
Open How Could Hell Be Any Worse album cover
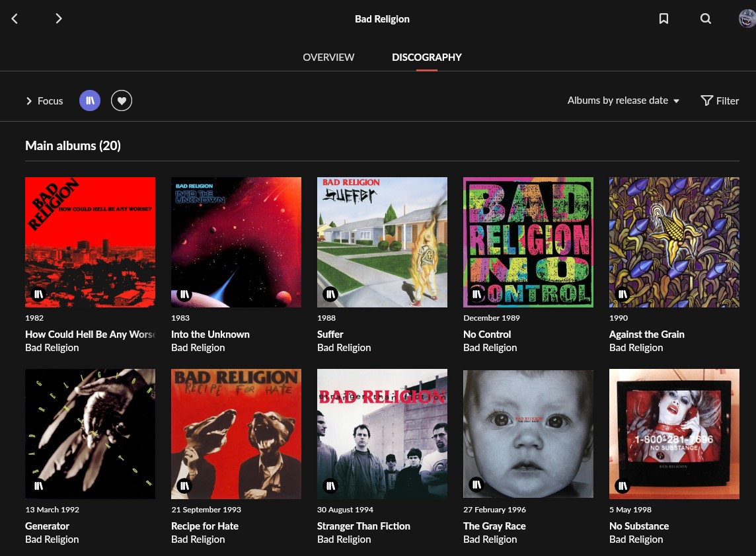point(90,242)
